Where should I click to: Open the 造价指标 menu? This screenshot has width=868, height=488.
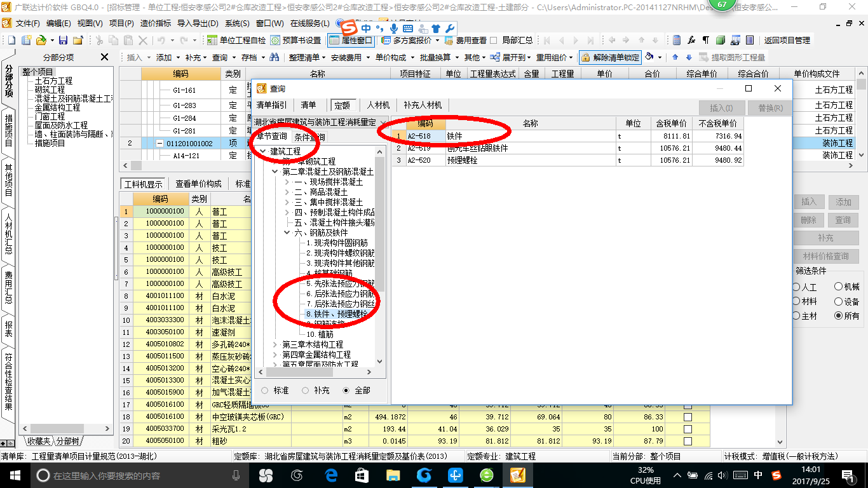coord(156,24)
